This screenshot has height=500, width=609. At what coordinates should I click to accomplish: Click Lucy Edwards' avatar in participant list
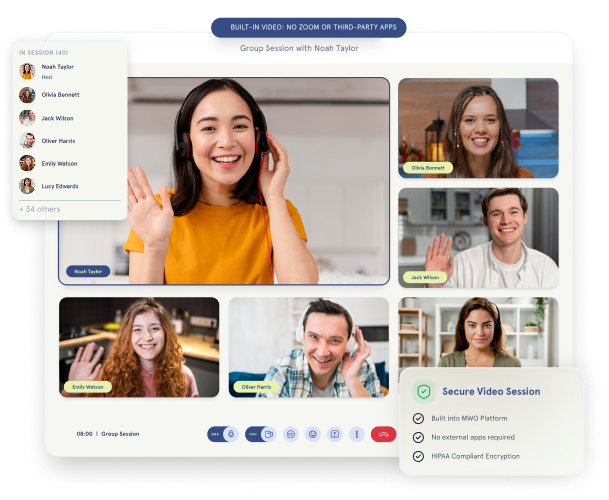pos(27,186)
